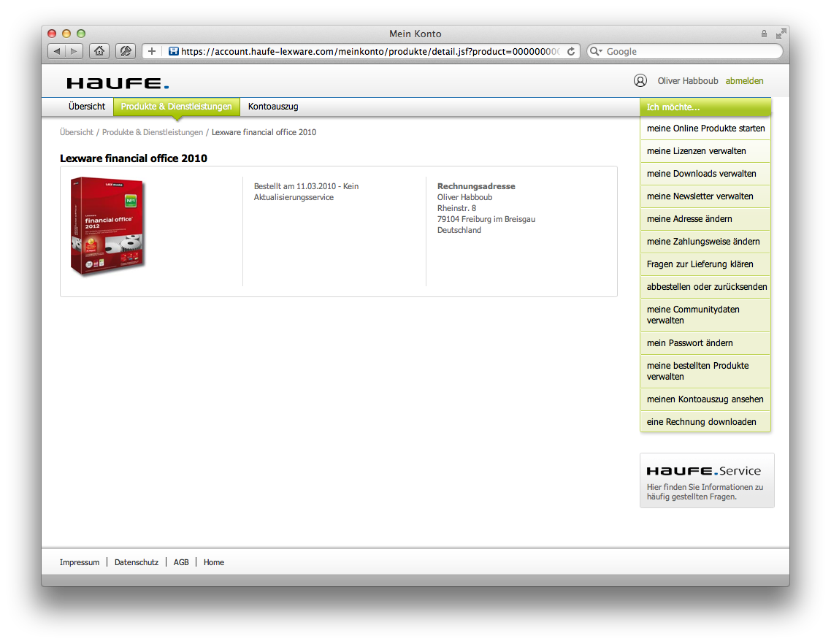Enter fullscreen with the arrows icon
The height and width of the screenshot is (644, 831).
[x=781, y=34]
